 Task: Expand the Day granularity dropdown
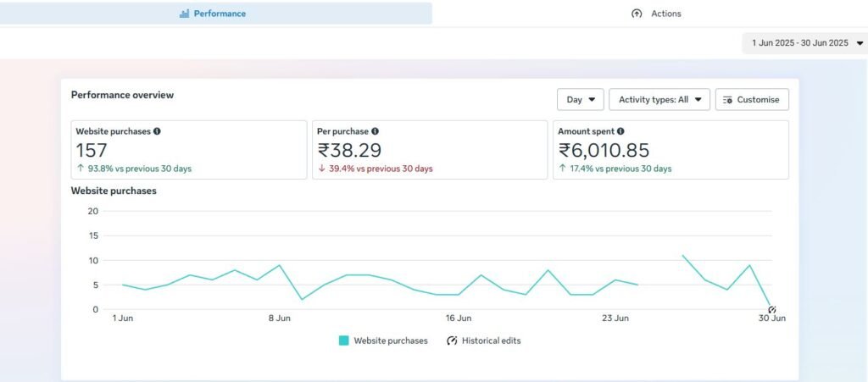coord(580,100)
